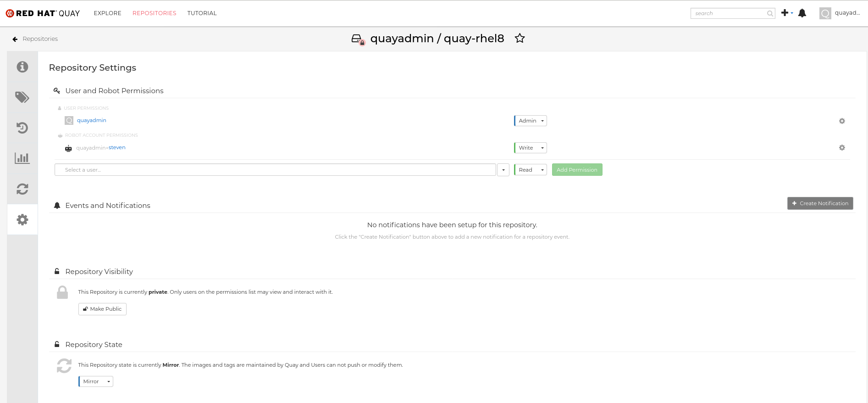Star the quayadmin/quay-rhel8 repository
Image resolution: width=868 pixels, height=403 pixels.
[520, 38]
